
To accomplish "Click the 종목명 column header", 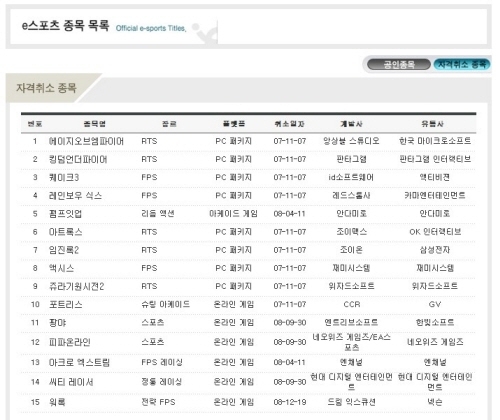I will [95, 124].
